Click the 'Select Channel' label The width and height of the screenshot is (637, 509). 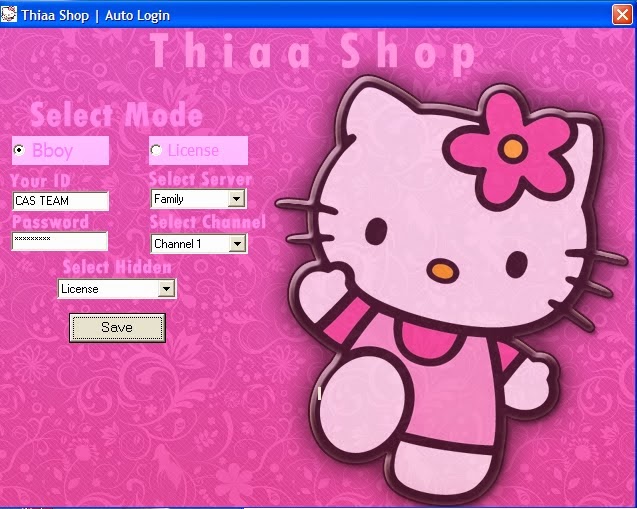(208, 222)
